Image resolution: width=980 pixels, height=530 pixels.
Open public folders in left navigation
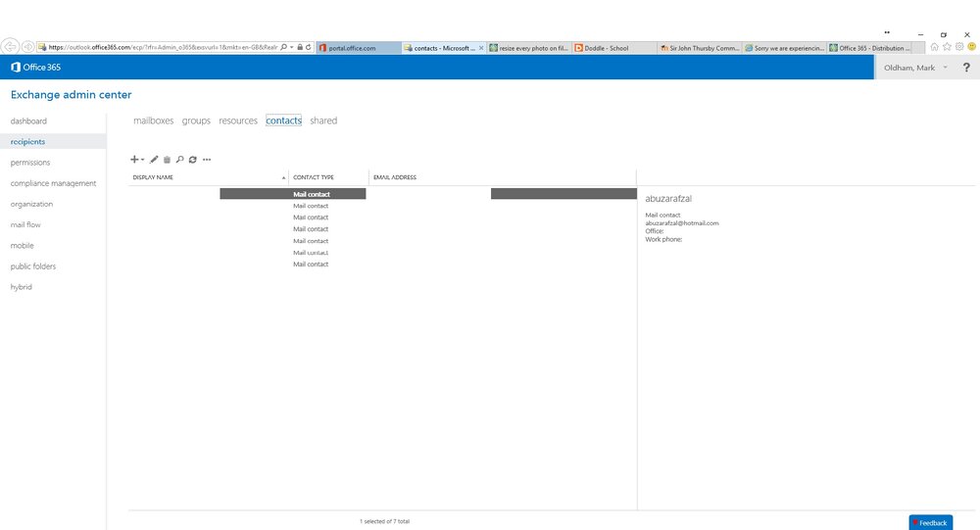pyautogui.click(x=33, y=266)
